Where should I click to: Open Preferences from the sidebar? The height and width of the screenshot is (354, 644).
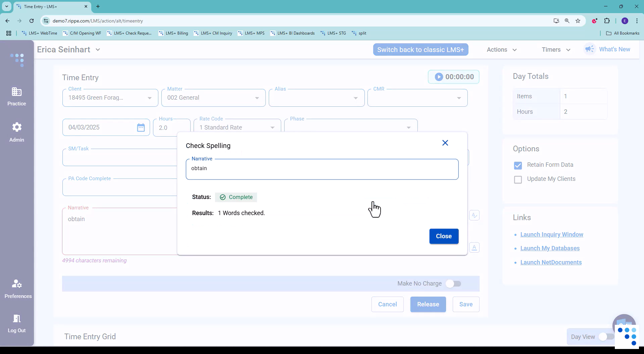tap(17, 289)
